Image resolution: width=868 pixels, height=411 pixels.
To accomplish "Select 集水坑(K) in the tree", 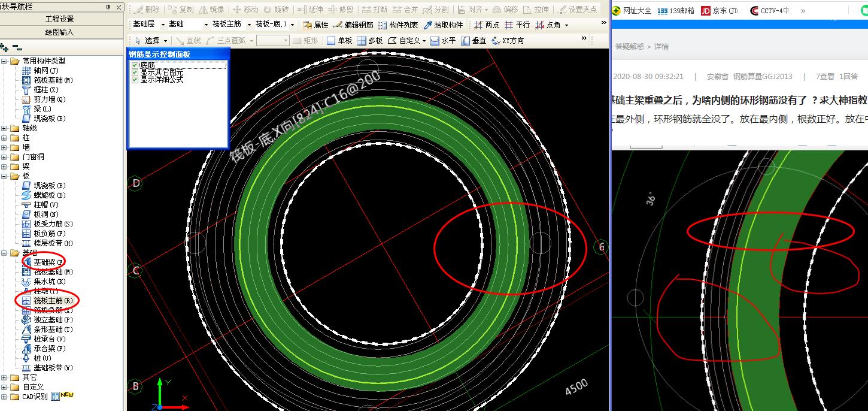I will coord(43,282).
